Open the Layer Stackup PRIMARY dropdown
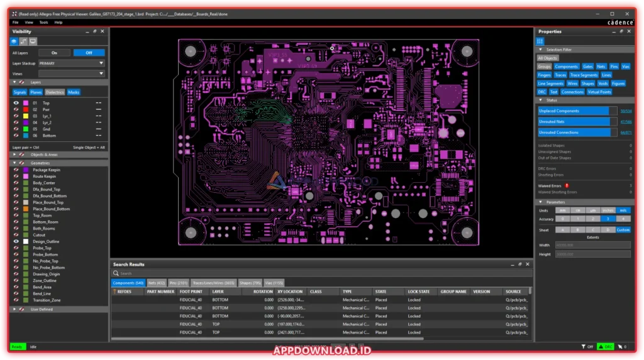The height and width of the screenshot is (360, 644). [x=71, y=63]
